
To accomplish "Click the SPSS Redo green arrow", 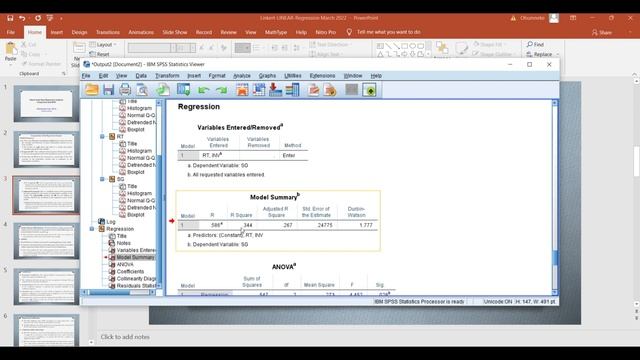I will coord(221,90).
